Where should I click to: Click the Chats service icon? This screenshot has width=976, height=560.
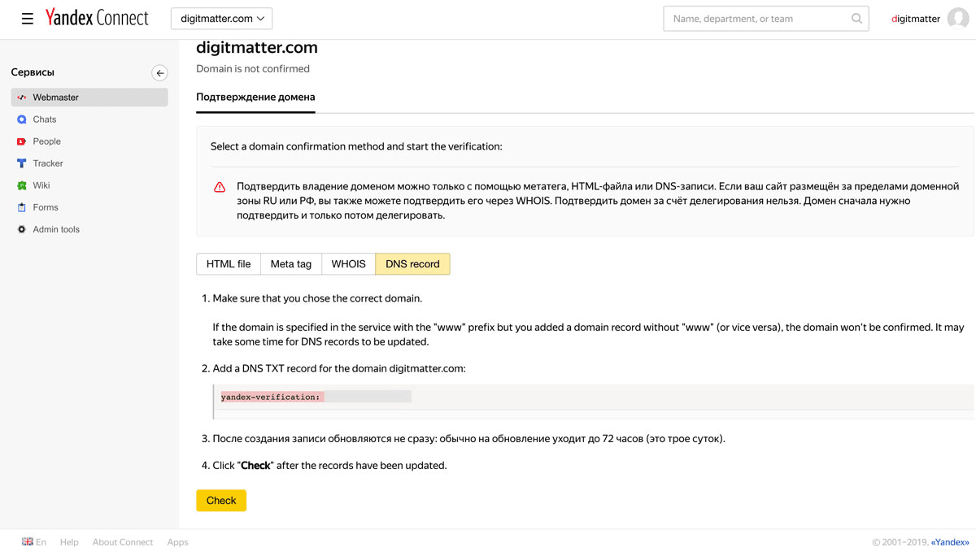tap(22, 119)
